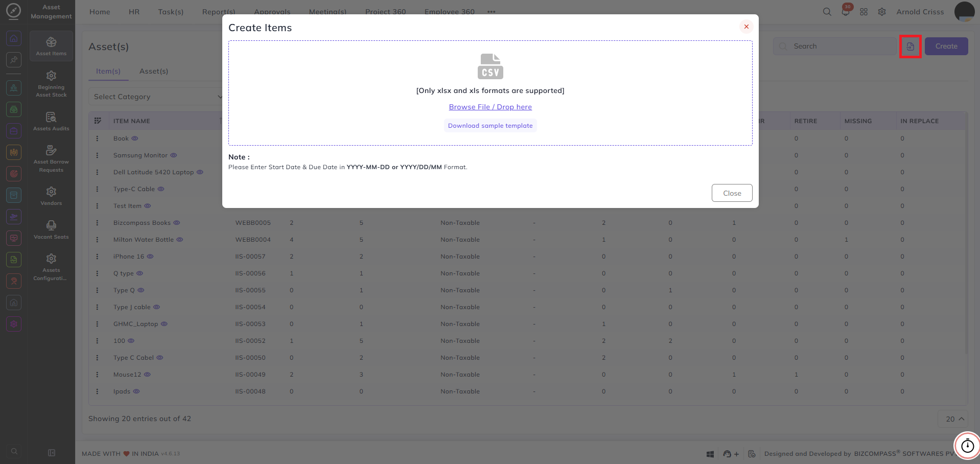The image size is (980, 464).
Task: Open row menu for Samsung Monitor
Action: 97,155
